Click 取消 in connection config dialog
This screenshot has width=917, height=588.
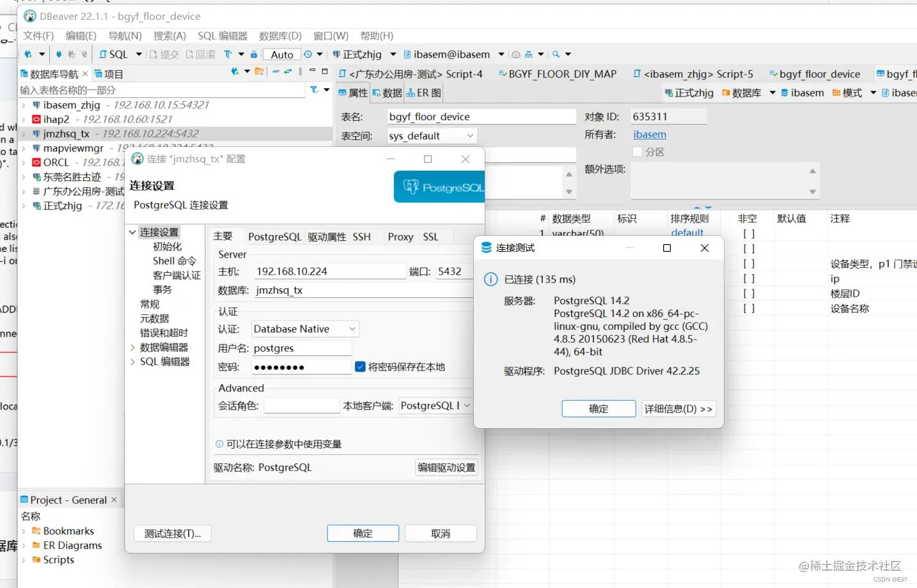pos(441,533)
